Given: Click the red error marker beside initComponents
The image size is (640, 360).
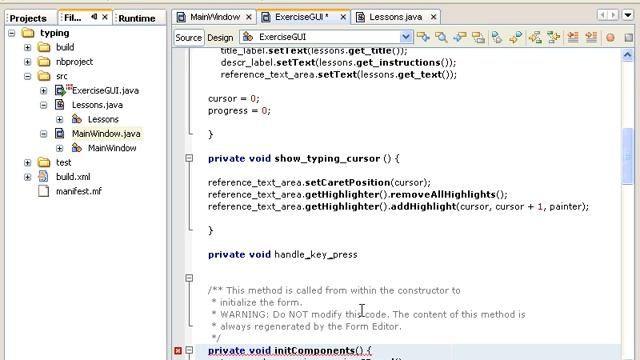Looking at the screenshot, I should 178,351.
